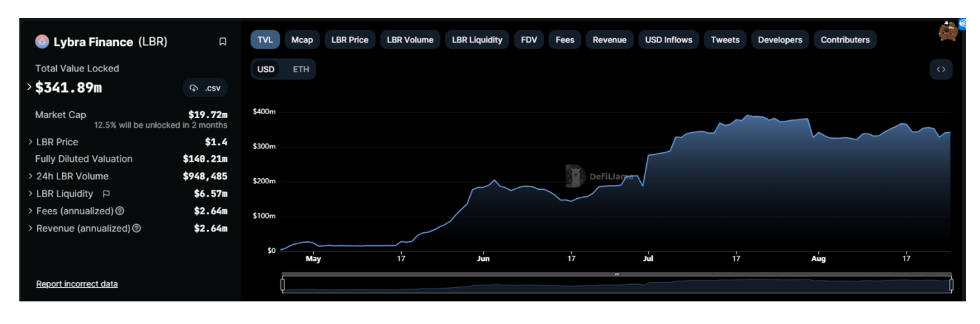Expand the 24h LBR Volume row
The image size is (980, 324).
[x=30, y=176]
